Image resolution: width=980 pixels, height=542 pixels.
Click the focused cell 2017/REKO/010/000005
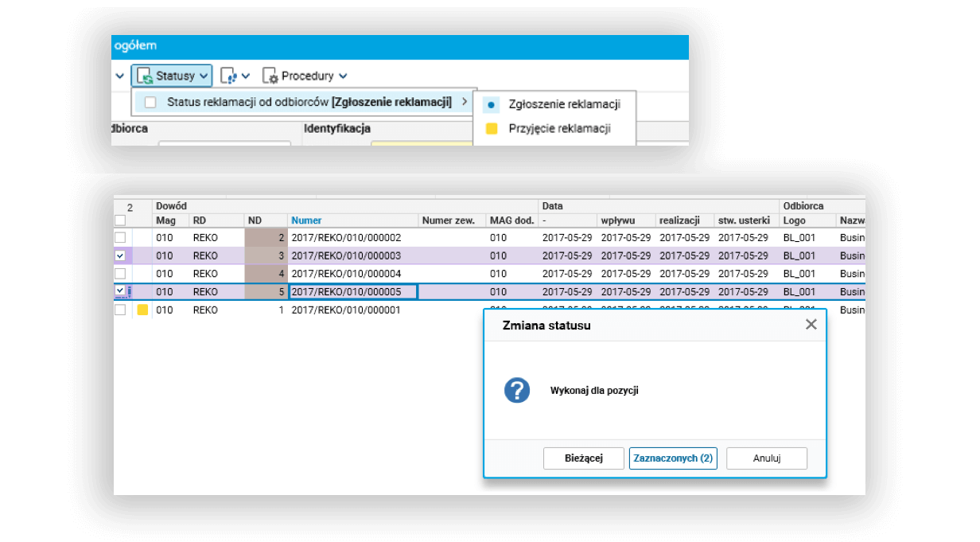(x=352, y=291)
